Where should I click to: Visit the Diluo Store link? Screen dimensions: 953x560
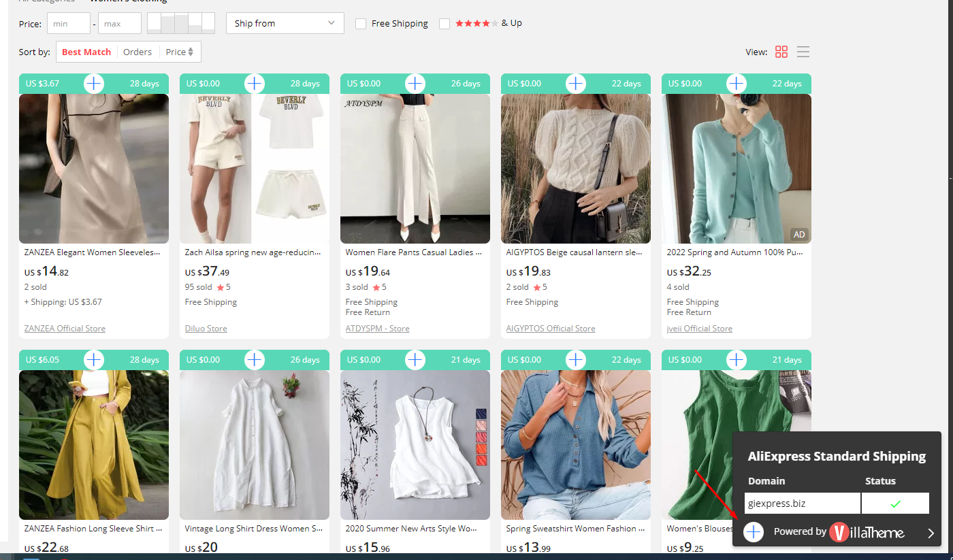(206, 329)
